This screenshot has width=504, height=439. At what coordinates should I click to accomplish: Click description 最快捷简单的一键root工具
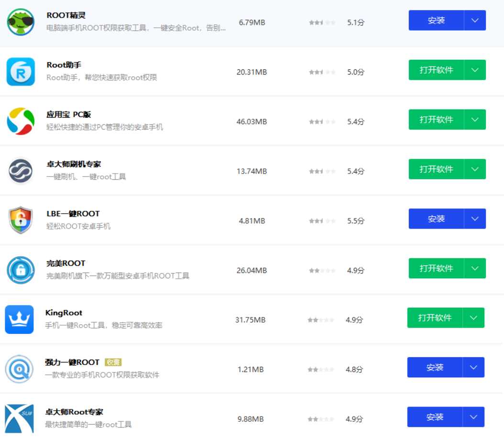coord(88,425)
